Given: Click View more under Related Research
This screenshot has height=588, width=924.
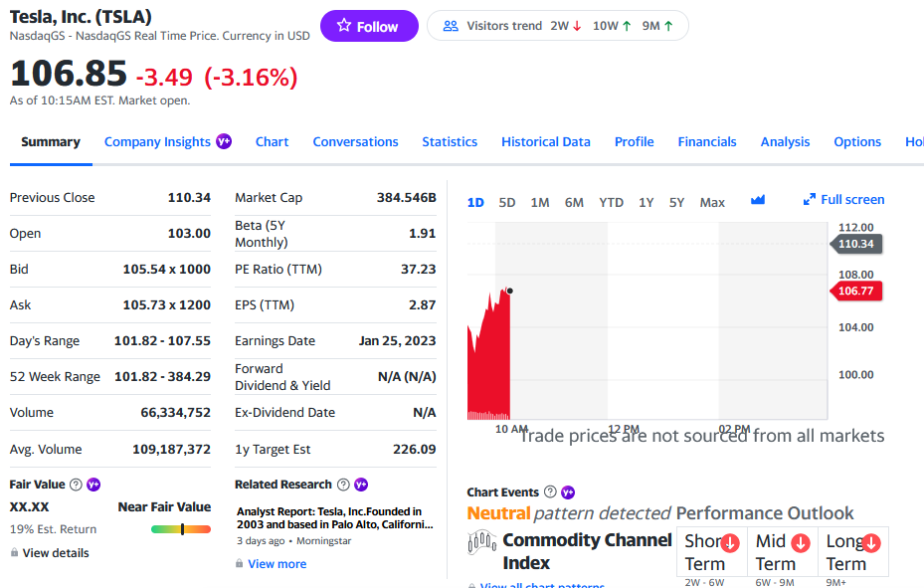Looking at the screenshot, I should pyautogui.click(x=277, y=564).
